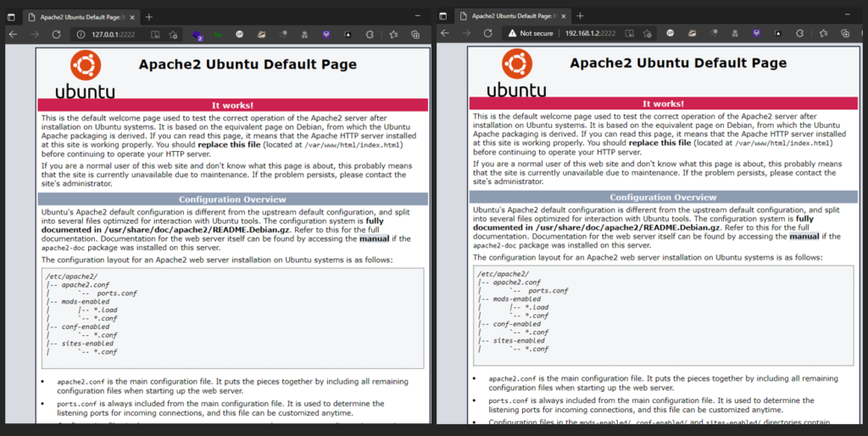Click 'Configuration Overview' heading in 127.0.0.1 page
The image size is (868, 436).
click(232, 199)
